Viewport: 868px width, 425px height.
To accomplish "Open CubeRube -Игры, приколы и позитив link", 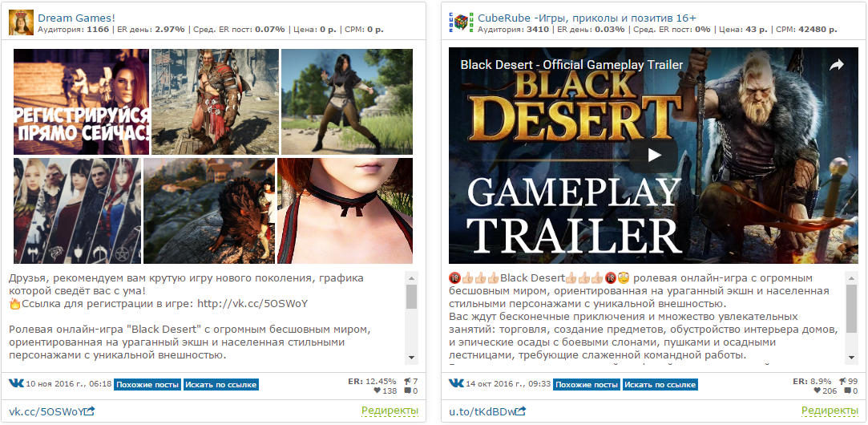I will tap(587, 18).
